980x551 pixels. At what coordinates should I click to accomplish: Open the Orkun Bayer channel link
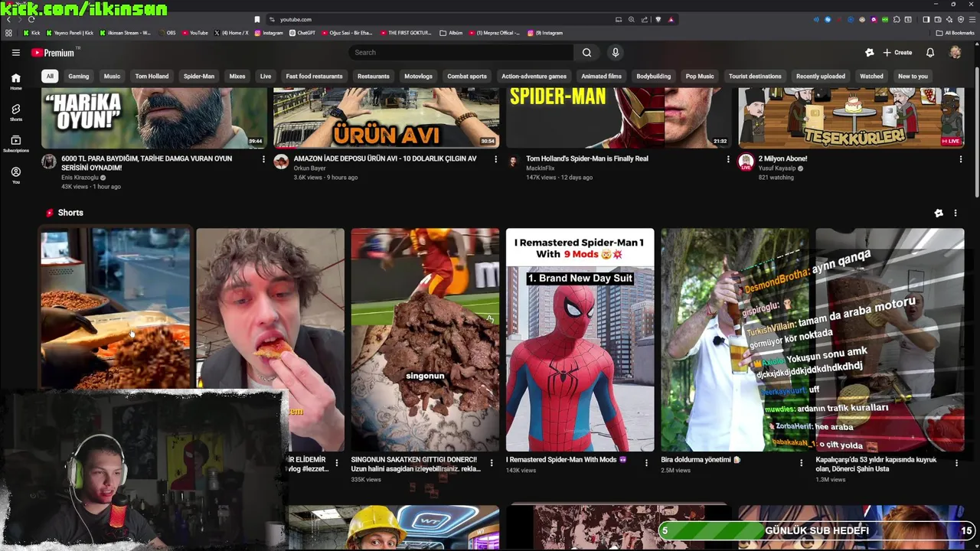click(309, 168)
